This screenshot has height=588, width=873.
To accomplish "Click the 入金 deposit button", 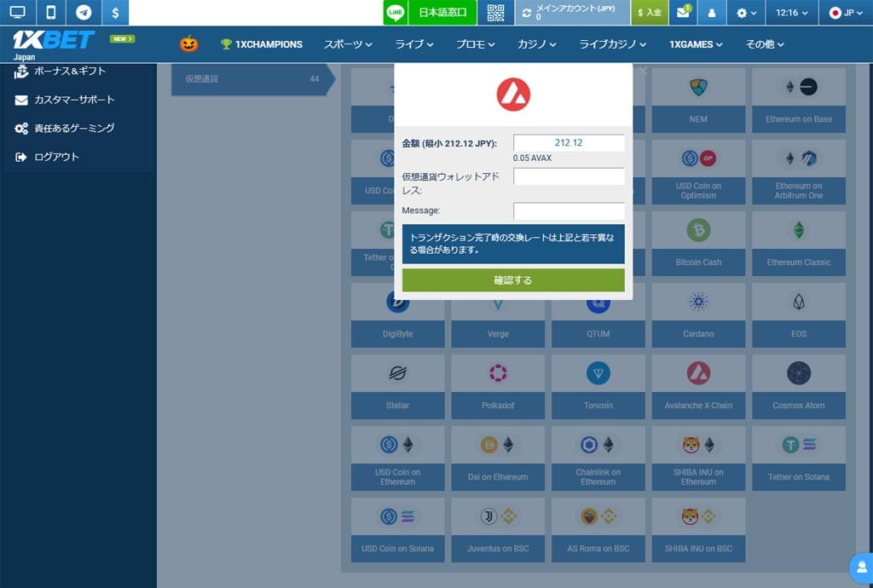I will [x=649, y=12].
